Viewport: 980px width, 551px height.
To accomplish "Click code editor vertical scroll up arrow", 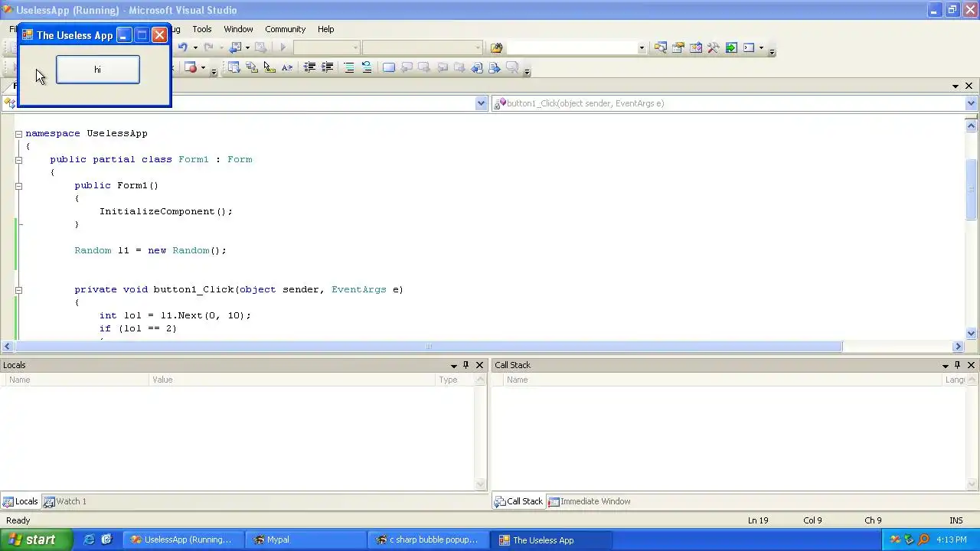I will coord(972,126).
